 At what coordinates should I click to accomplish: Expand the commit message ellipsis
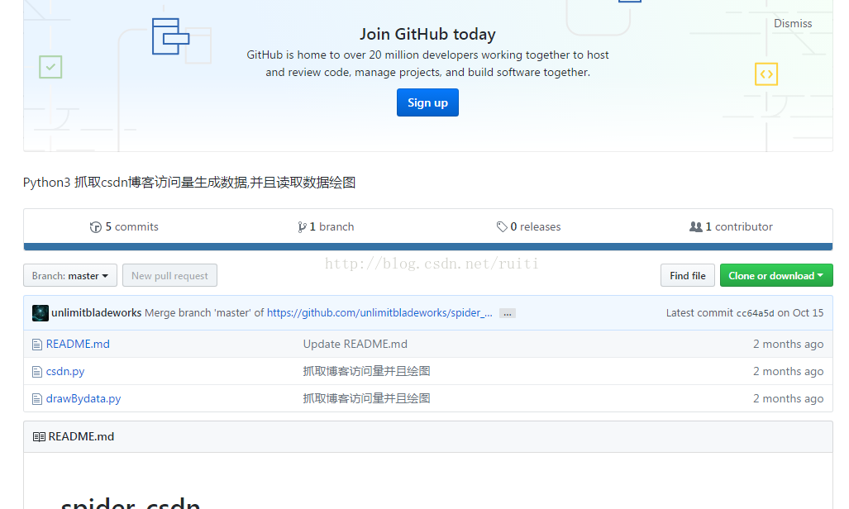[507, 313]
